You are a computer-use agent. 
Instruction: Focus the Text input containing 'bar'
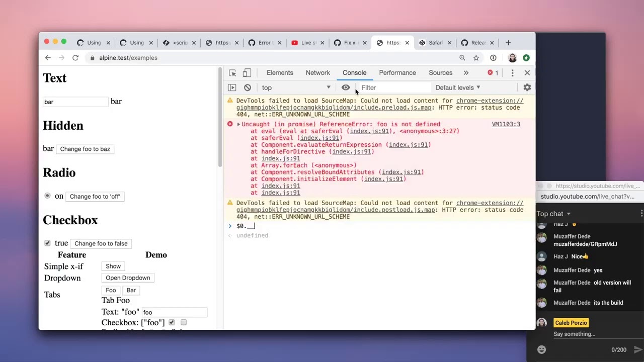pos(75,102)
